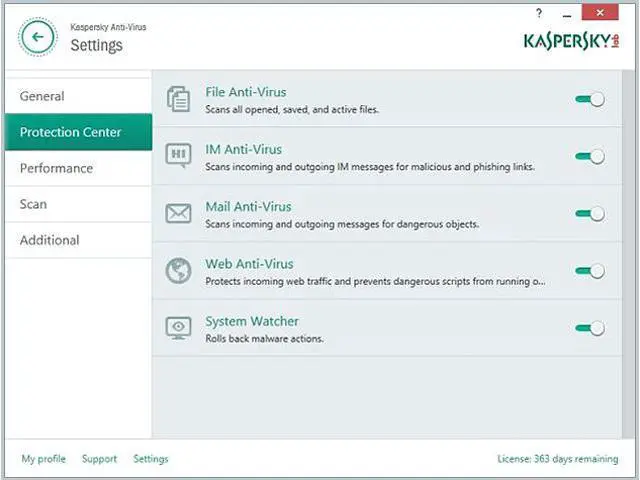Click the "Rolls back malware actions." description
This screenshot has width=640, height=480.
(x=264, y=338)
